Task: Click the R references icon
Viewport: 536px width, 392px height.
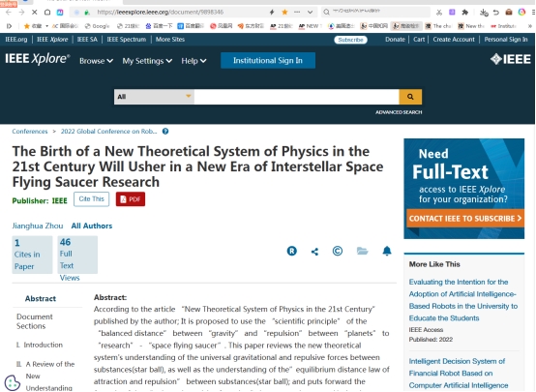Action: [x=291, y=251]
